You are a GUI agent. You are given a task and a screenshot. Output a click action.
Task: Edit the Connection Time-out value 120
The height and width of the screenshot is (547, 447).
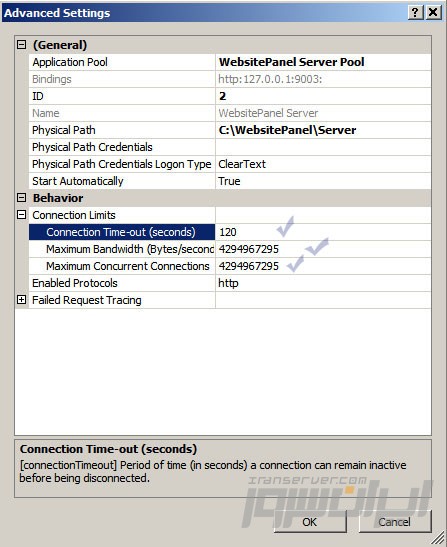click(323, 232)
